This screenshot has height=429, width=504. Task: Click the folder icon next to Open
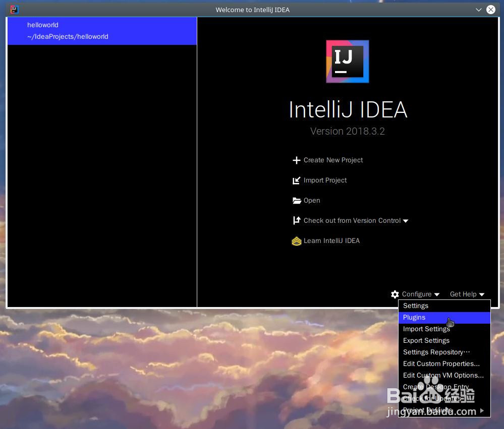297,200
